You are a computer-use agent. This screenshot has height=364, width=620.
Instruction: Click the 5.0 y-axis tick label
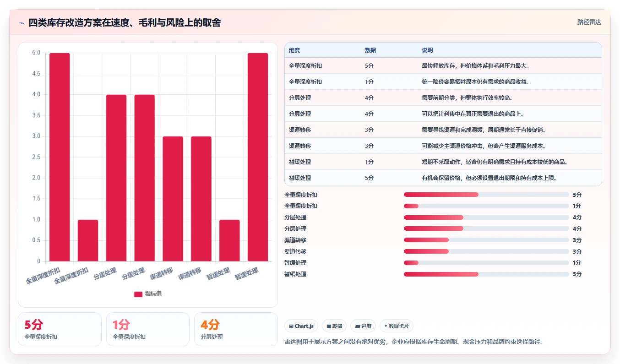[x=36, y=53]
